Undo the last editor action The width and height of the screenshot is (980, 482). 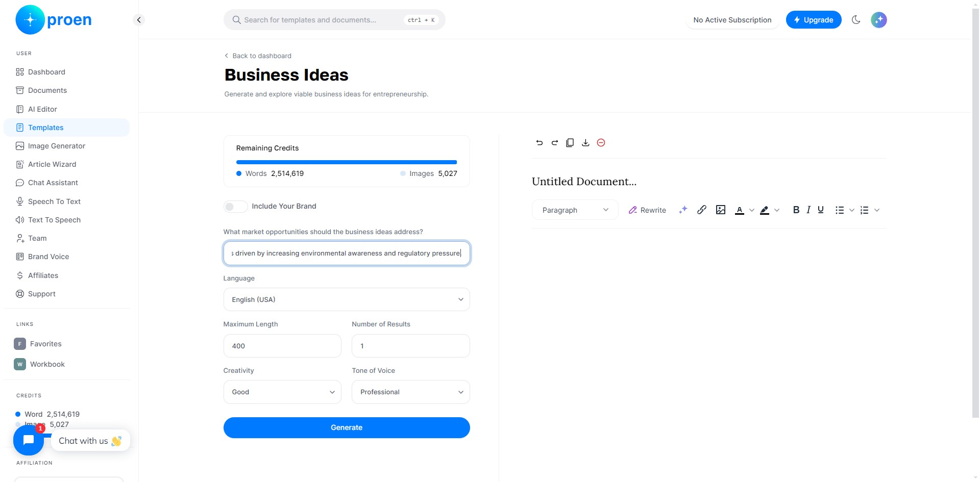pyautogui.click(x=540, y=143)
